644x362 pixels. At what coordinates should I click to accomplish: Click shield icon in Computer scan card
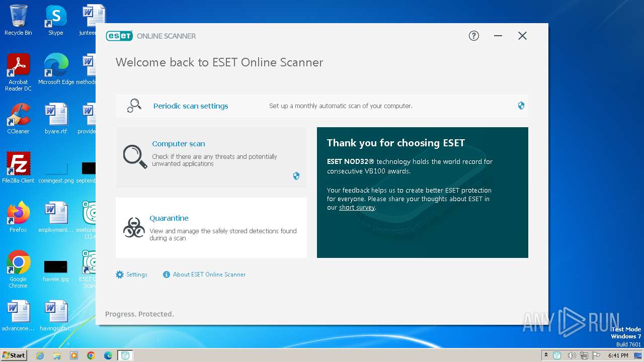296,176
